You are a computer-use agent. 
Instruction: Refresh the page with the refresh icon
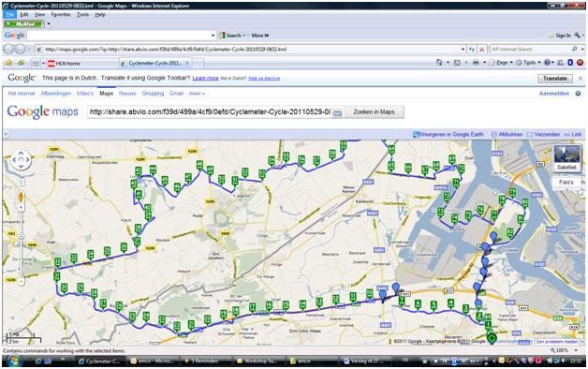coord(471,49)
